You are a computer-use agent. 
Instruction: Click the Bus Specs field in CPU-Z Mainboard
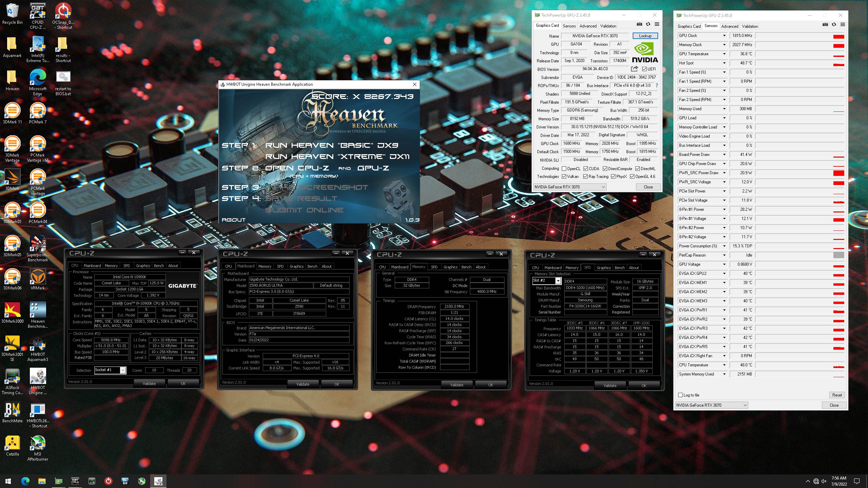point(299,291)
